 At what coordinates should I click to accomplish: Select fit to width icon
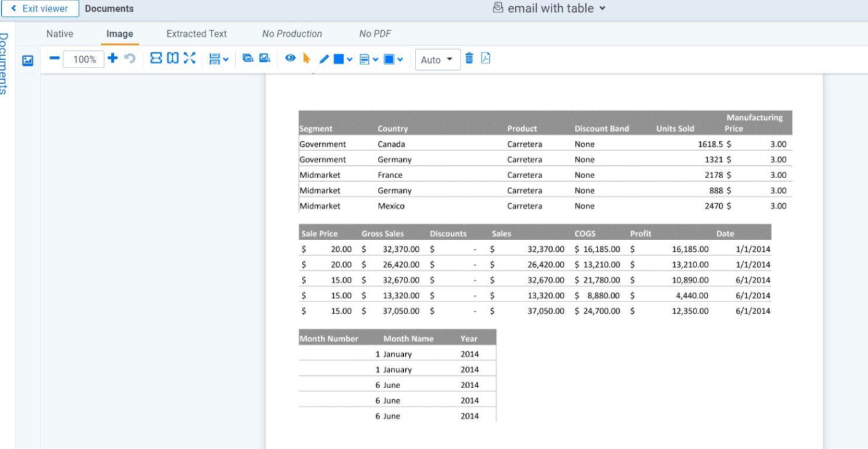156,58
